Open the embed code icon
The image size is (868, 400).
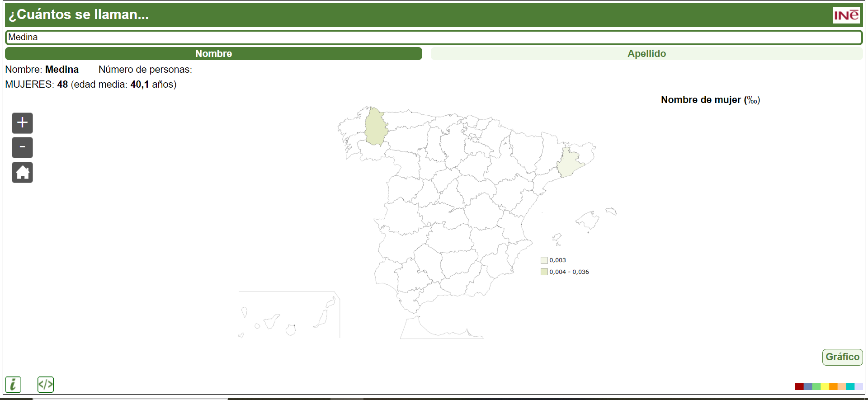click(x=46, y=385)
